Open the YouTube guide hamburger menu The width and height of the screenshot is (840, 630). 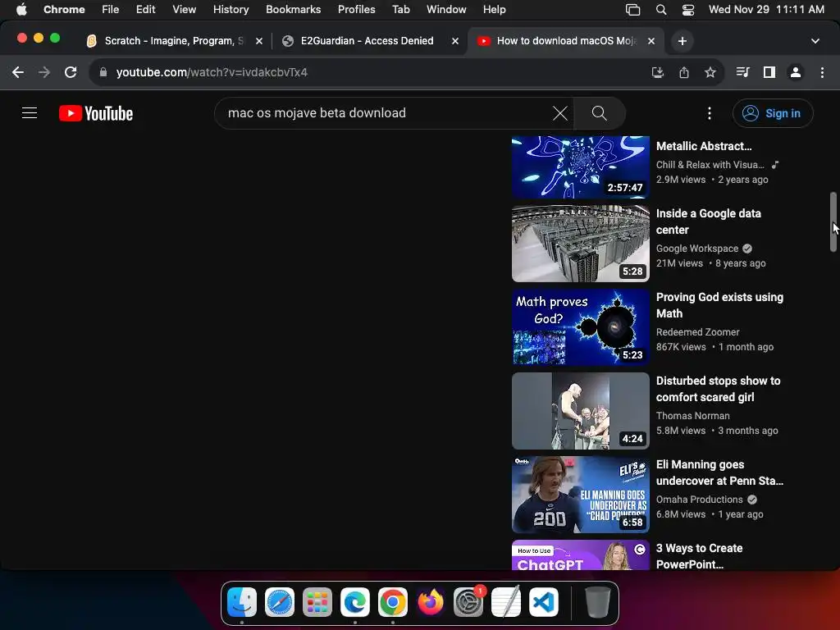[30, 113]
